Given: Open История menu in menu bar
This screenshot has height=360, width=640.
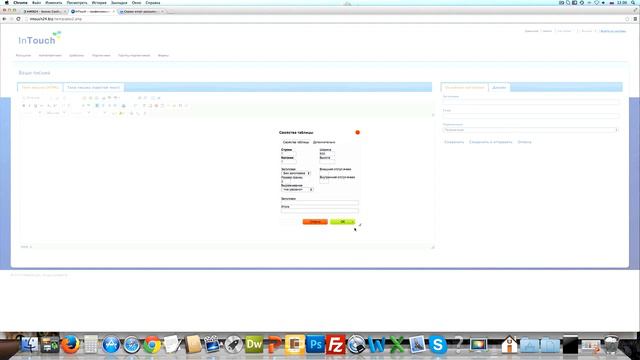Looking at the screenshot, I should pyautogui.click(x=99, y=2).
